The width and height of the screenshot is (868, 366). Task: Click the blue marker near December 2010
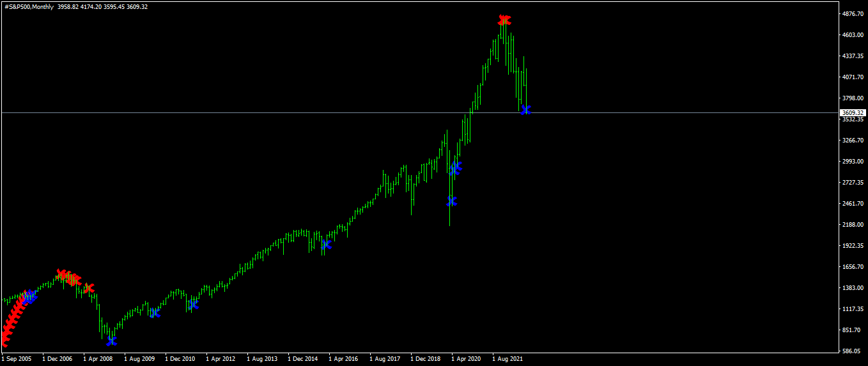point(193,304)
